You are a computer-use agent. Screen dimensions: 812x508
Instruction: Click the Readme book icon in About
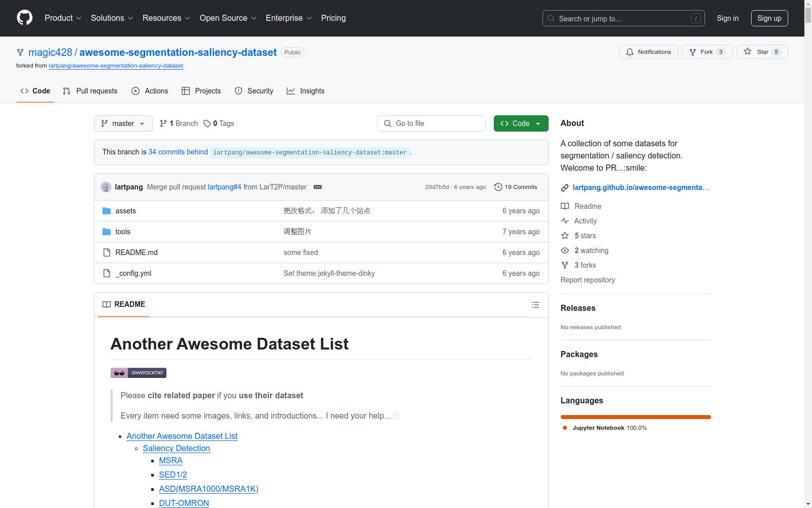click(x=565, y=206)
